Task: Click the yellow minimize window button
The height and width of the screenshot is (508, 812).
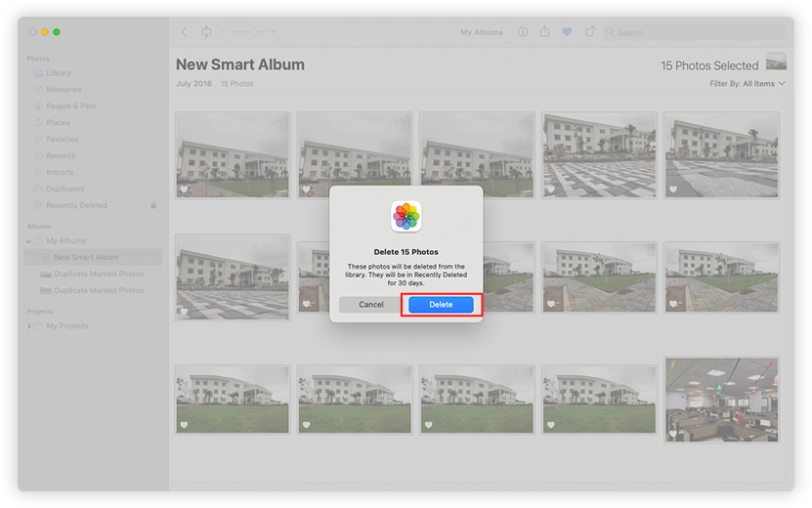Action: (45, 32)
